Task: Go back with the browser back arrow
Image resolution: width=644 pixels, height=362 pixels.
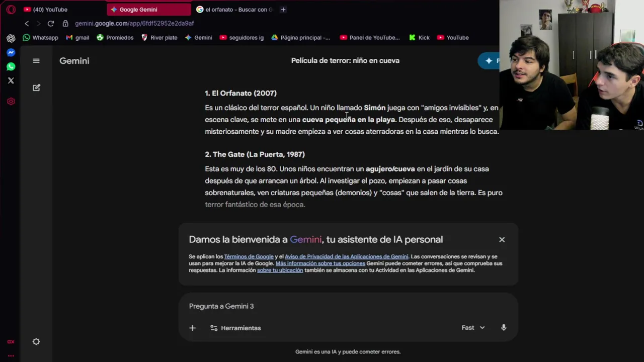Action: click(x=27, y=23)
